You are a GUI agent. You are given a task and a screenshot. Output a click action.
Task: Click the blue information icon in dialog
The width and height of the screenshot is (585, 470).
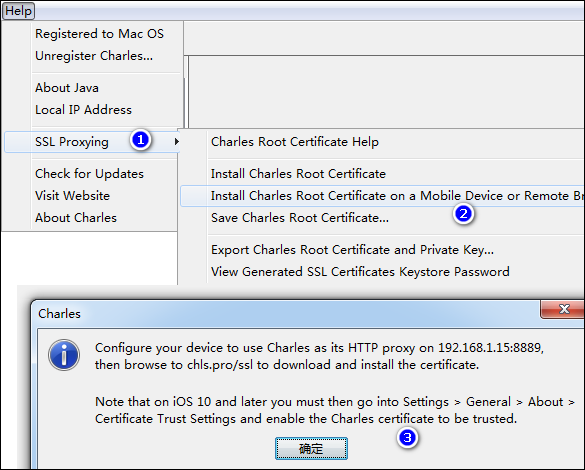[x=64, y=355]
